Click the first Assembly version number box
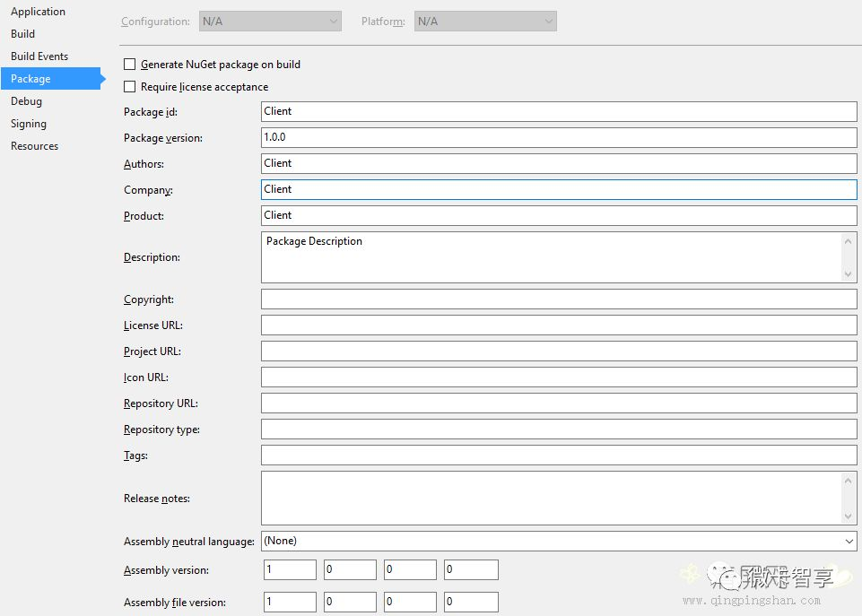This screenshot has height=616, width=862. point(290,570)
